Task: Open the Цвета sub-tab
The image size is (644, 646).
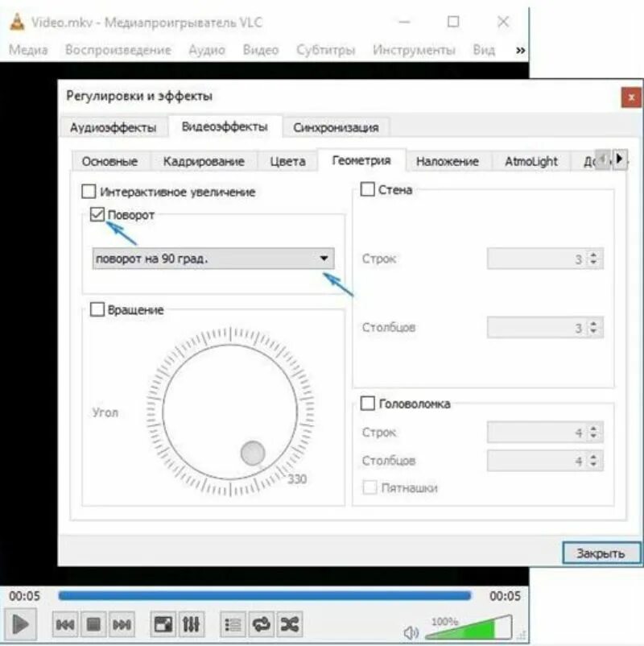Action: click(288, 161)
